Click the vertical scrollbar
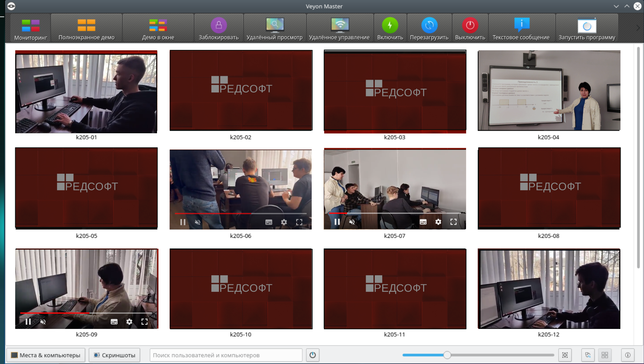This screenshot has width=644, height=364. pyautogui.click(x=638, y=158)
